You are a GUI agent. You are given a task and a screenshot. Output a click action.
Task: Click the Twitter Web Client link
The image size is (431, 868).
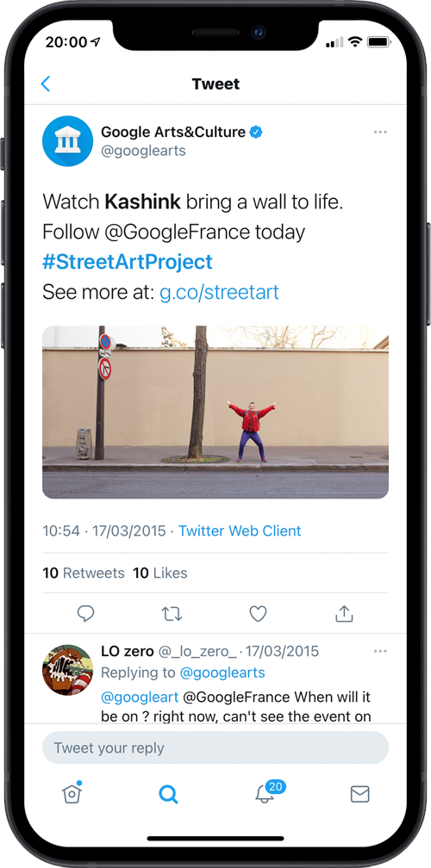coord(240,530)
